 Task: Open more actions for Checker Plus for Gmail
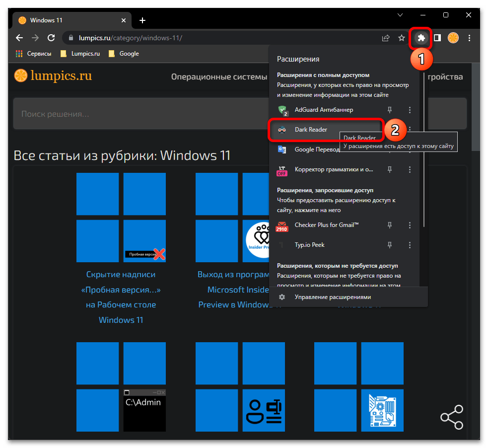tap(410, 225)
